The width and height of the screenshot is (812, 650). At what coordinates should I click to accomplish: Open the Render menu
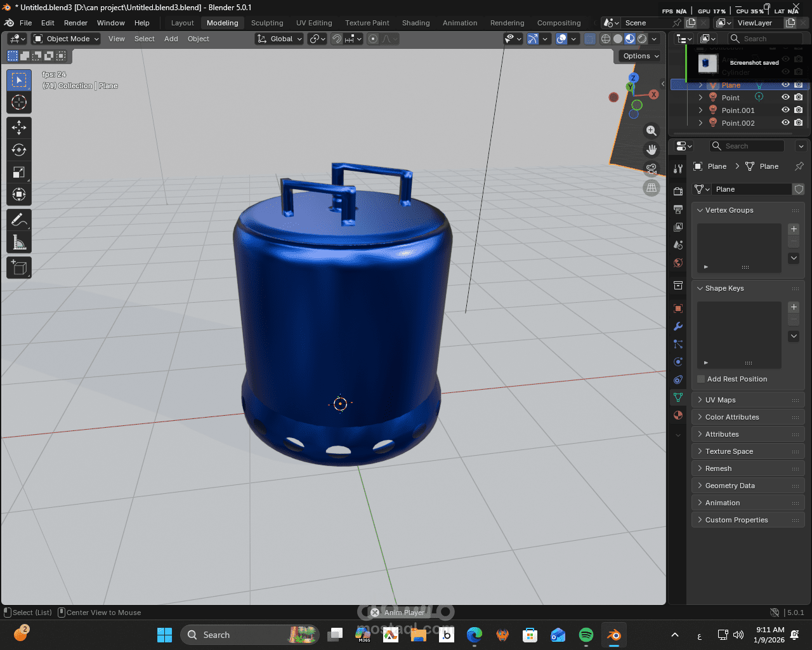[x=75, y=23]
